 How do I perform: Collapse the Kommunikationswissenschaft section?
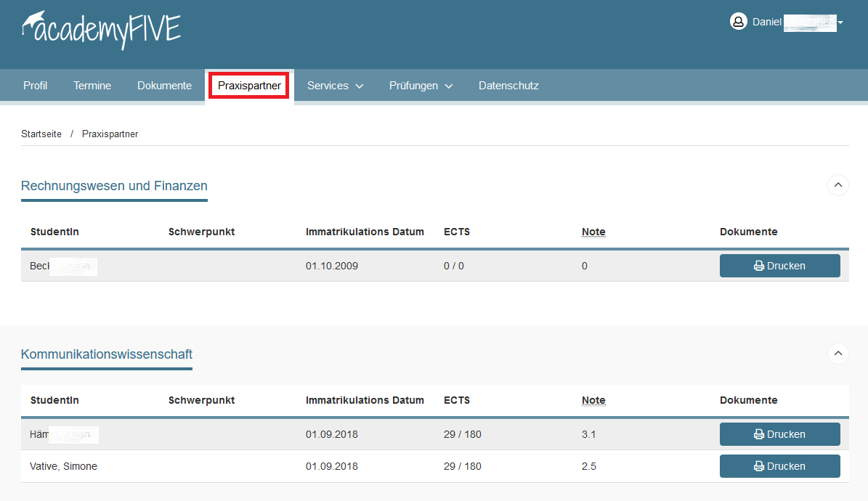point(838,353)
